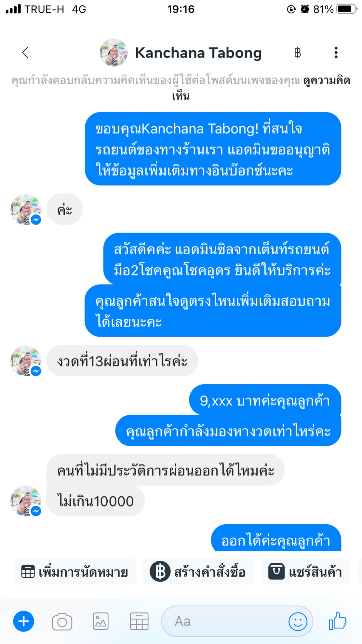Select the งวดที่13ผ่อนที่เท่าไรค่ะ message bubble
The image size is (362, 644).
[122, 361]
